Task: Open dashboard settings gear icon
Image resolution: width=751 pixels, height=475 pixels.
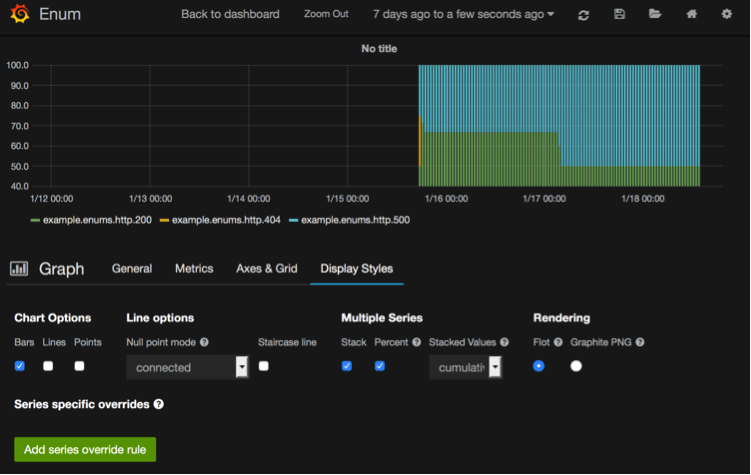Action: tap(727, 14)
